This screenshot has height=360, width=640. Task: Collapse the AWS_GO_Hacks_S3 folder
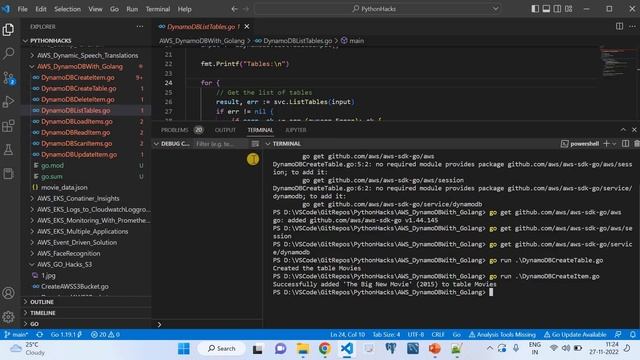click(x=64, y=264)
